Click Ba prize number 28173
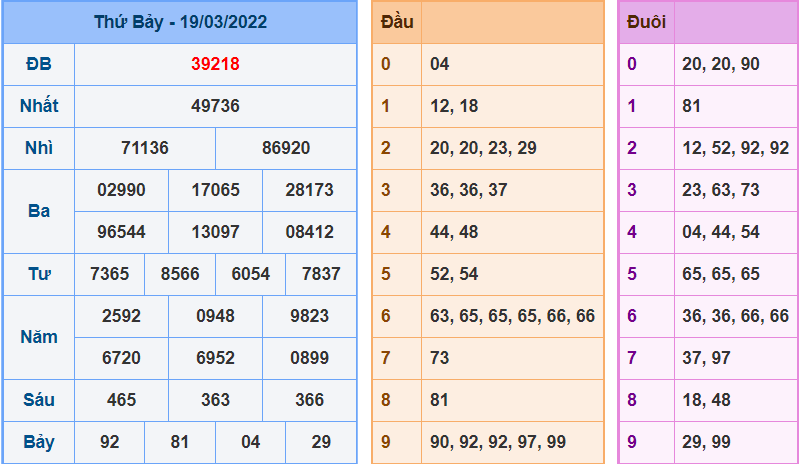The width and height of the screenshot is (799, 464). [x=309, y=190]
